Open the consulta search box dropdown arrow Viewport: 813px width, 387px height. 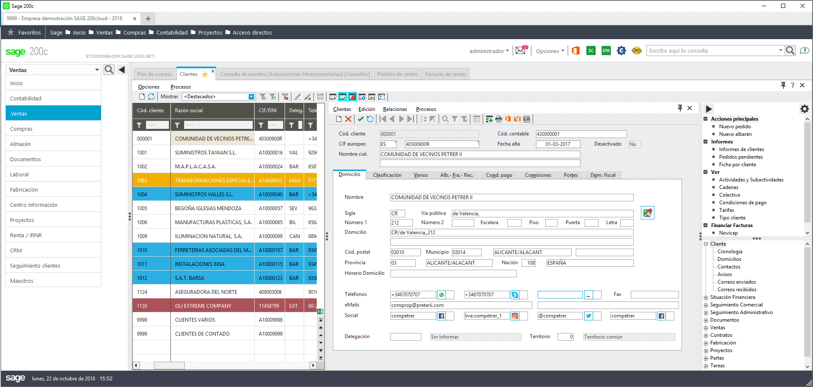click(x=780, y=51)
